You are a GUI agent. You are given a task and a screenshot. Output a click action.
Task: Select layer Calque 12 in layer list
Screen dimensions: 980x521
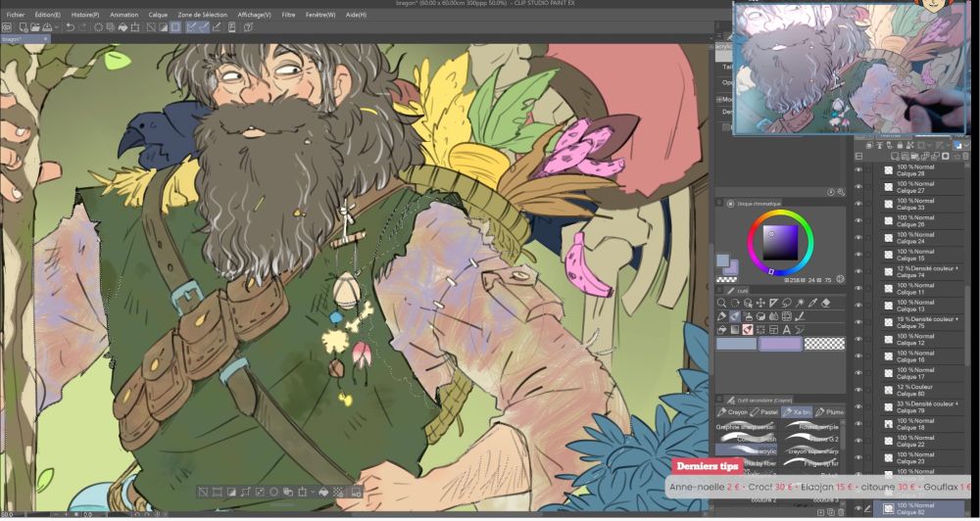coord(916,339)
